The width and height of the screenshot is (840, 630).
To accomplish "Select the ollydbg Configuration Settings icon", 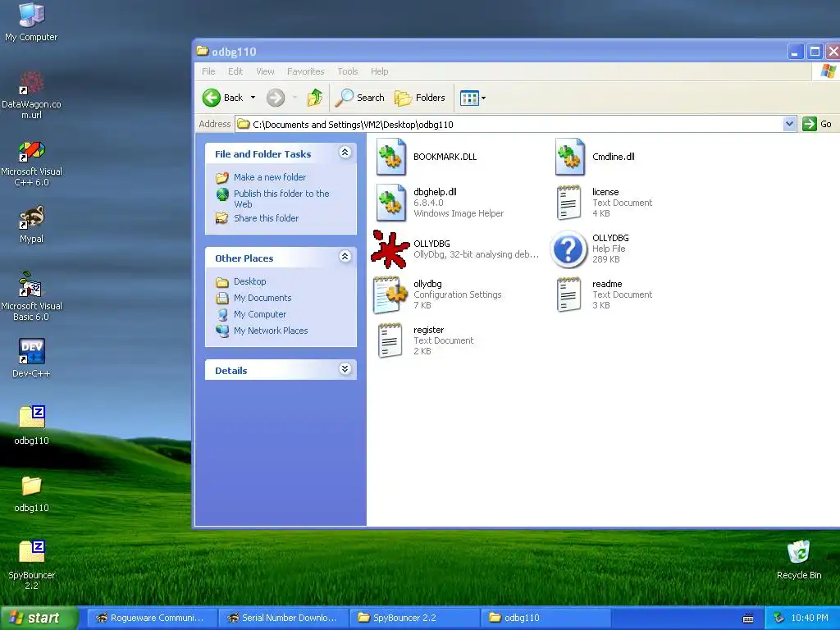I will [x=390, y=294].
